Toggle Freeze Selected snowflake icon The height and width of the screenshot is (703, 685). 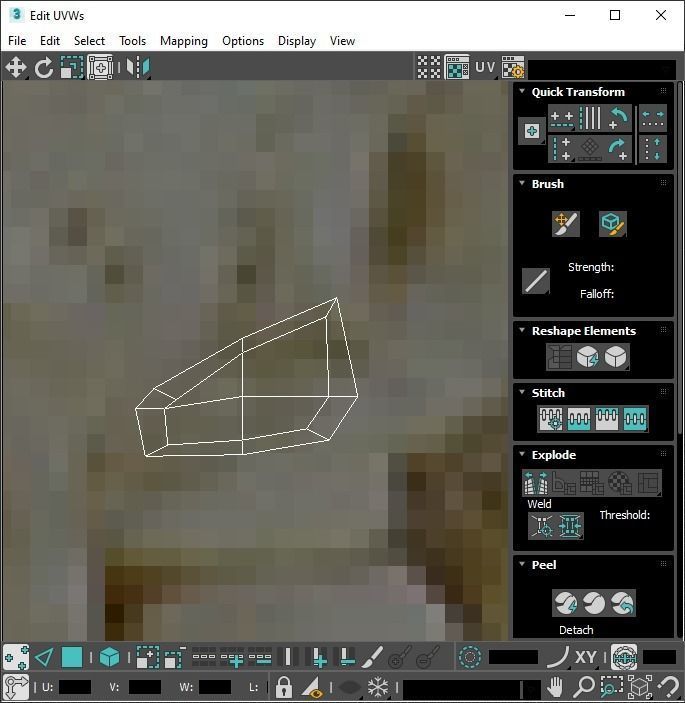pyautogui.click(x=378, y=687)
